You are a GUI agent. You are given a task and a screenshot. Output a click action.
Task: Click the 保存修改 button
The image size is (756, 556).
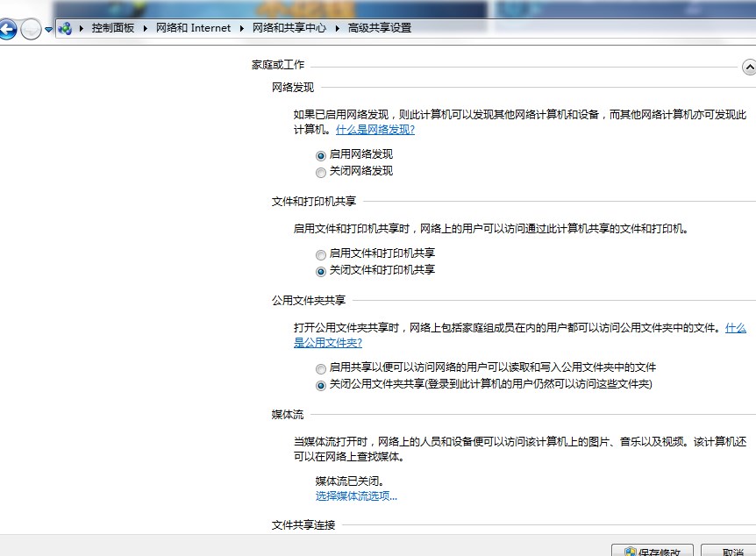(653, 550)
